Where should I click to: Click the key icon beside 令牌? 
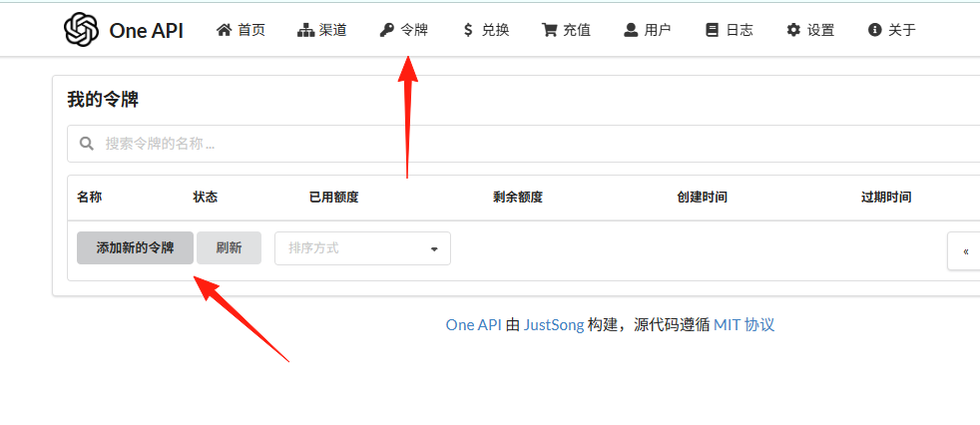click(387, 29)
